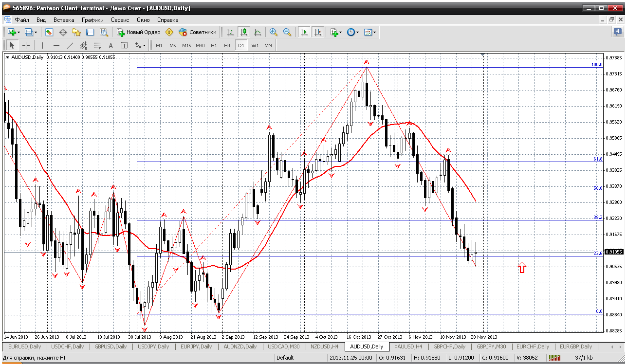Open the Profiles icon in the toolbar
627x364 pixels.
coord(29,32)
